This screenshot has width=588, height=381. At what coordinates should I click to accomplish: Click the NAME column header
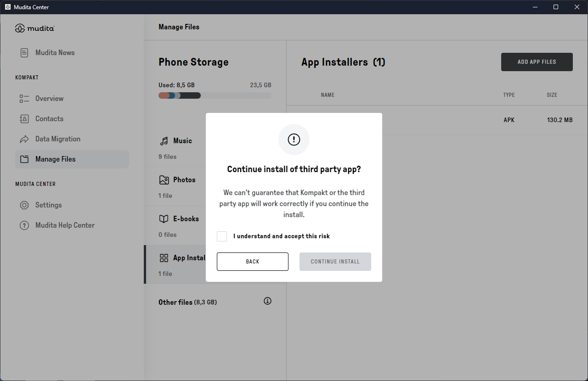pos(328,95)
